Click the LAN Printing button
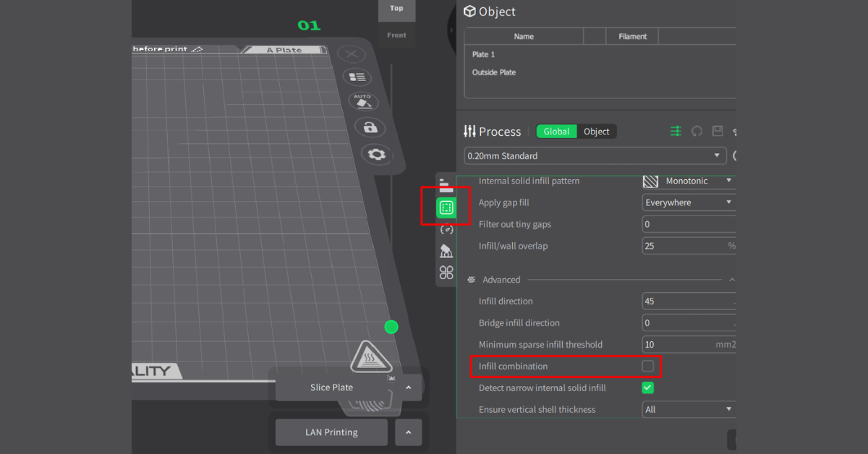The image size is (868, 454). coord(332,432)
